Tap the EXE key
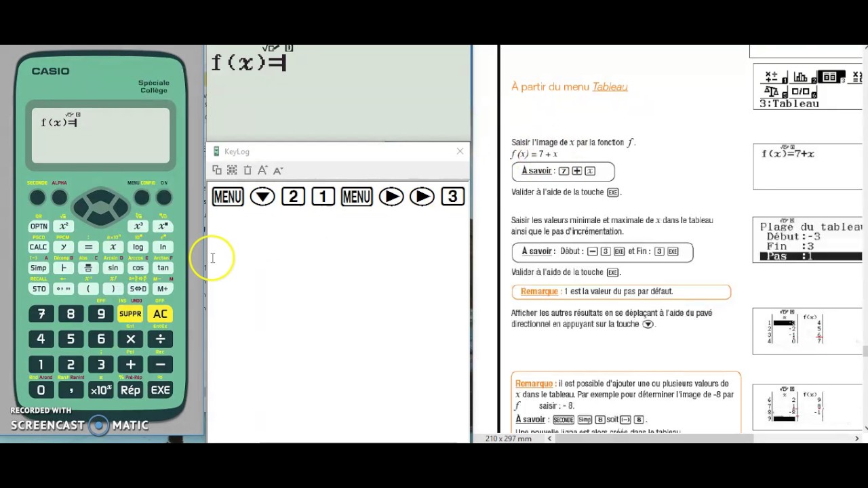The height and width of the screenshot is (488, 868). click(x=160, y=390)
